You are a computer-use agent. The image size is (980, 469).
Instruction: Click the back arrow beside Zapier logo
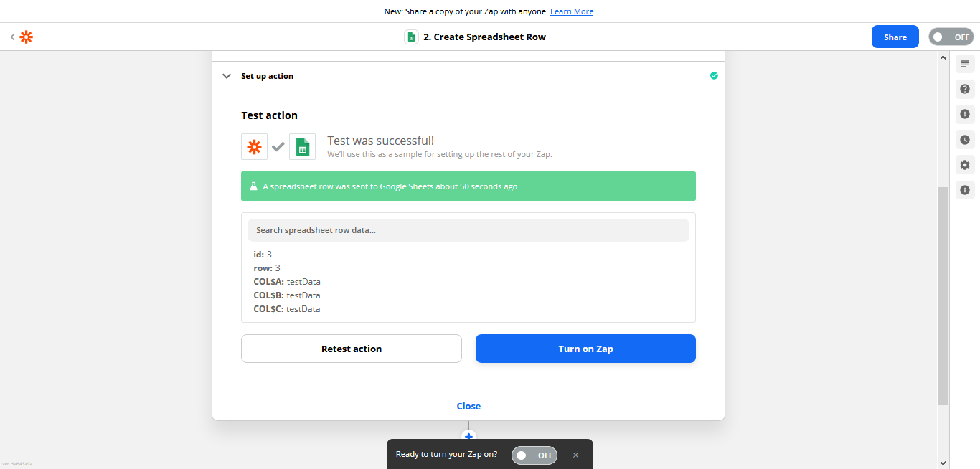12,37
